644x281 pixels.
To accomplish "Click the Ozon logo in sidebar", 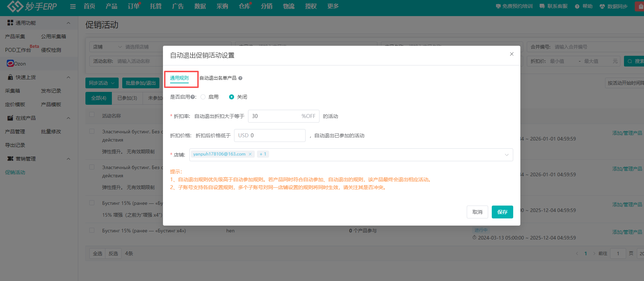I will 10,64.
